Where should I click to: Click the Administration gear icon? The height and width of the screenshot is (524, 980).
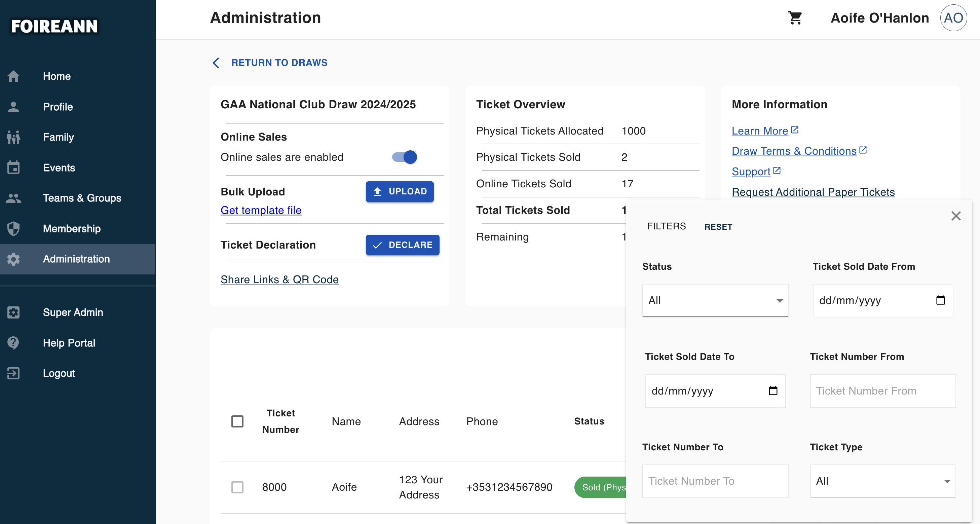coord(13,259)
